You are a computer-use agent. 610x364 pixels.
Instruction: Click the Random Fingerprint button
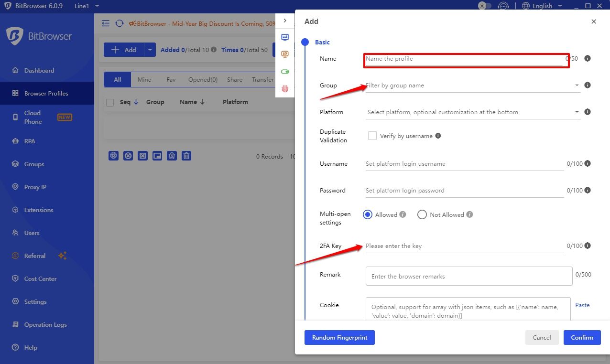(x=339, y=337)
